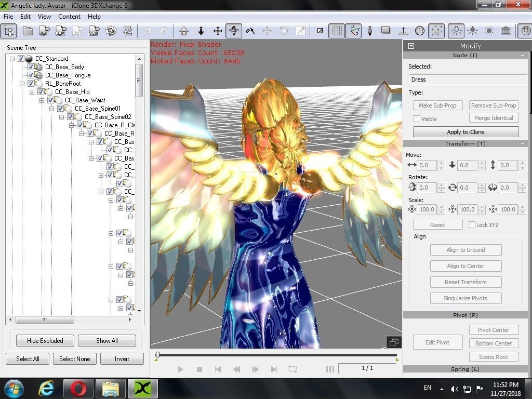Open the File menu

click(x=8, y=16)
